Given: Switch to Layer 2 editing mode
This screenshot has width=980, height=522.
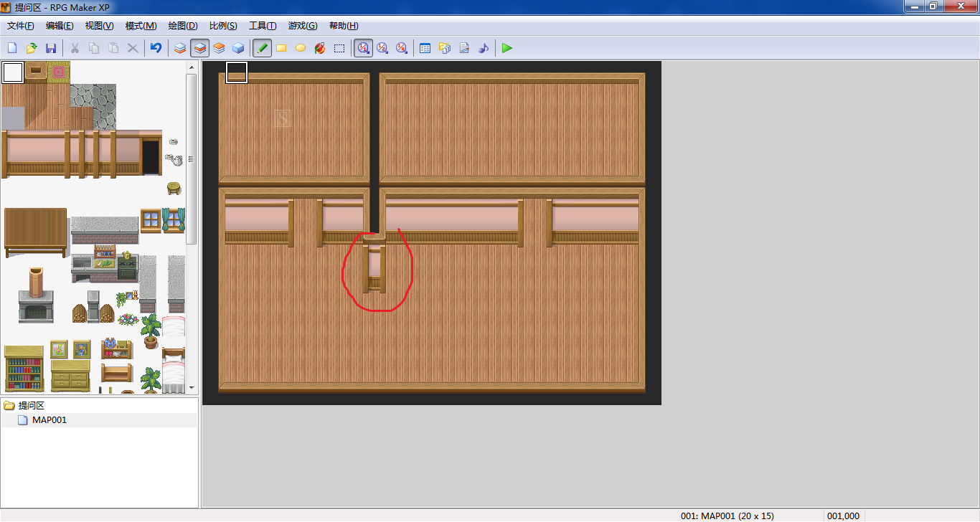Looking at the screenshot, I should pos(200,48).
